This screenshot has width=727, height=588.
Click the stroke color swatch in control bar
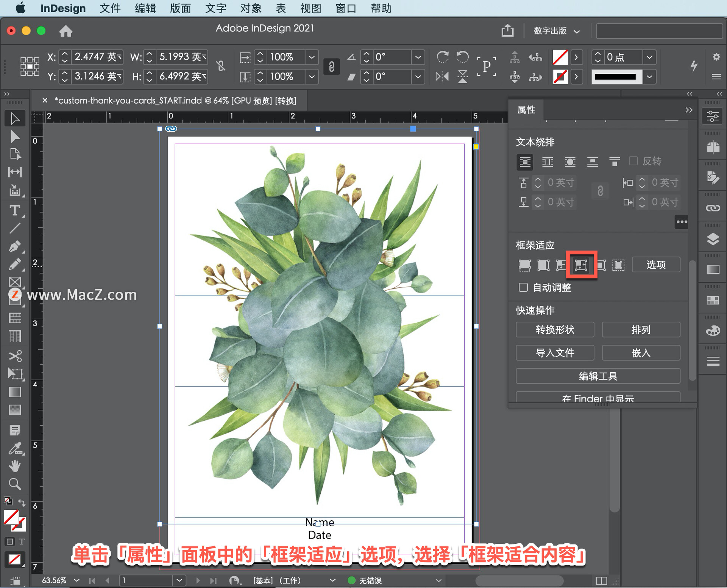[560, 77]
